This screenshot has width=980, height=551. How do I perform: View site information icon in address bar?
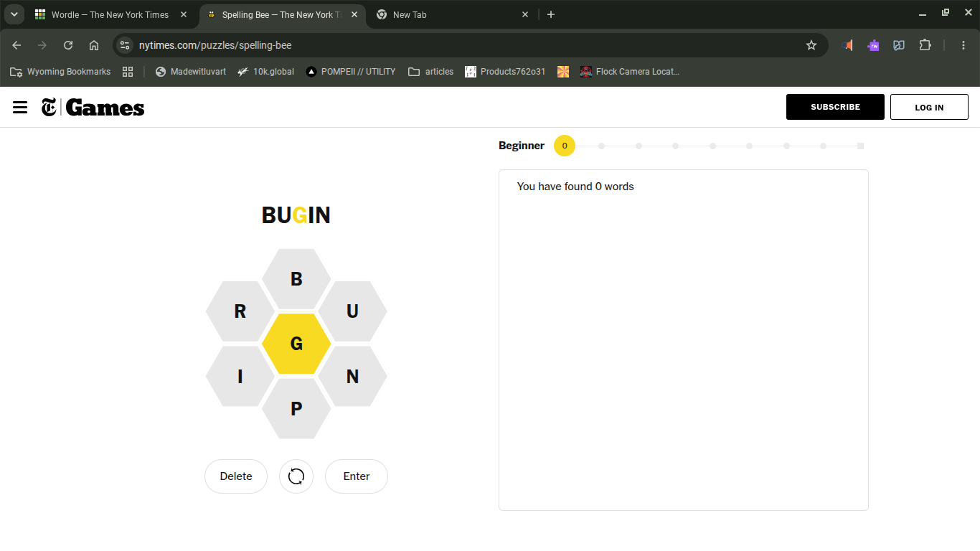tap(125, 45)
